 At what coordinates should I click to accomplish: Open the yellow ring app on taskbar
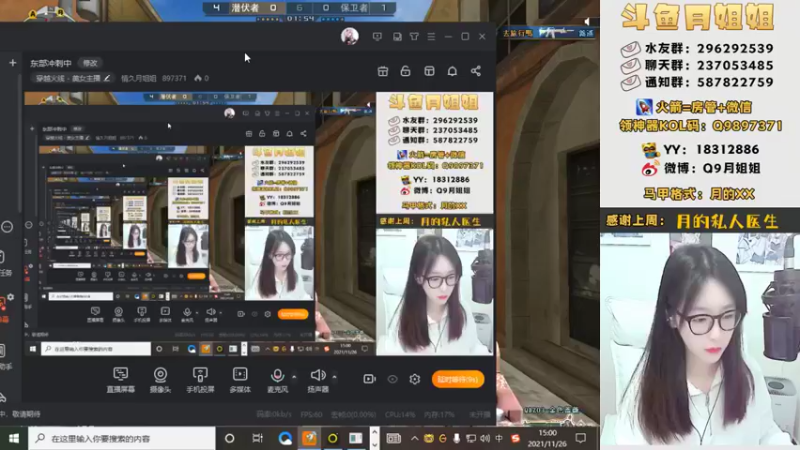(x=333, y=438)
